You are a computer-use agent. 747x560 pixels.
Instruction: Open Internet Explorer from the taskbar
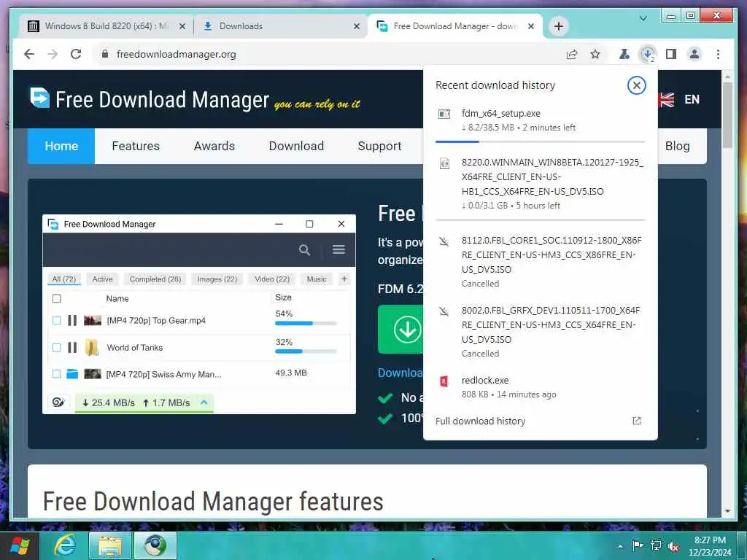point(64,545)
